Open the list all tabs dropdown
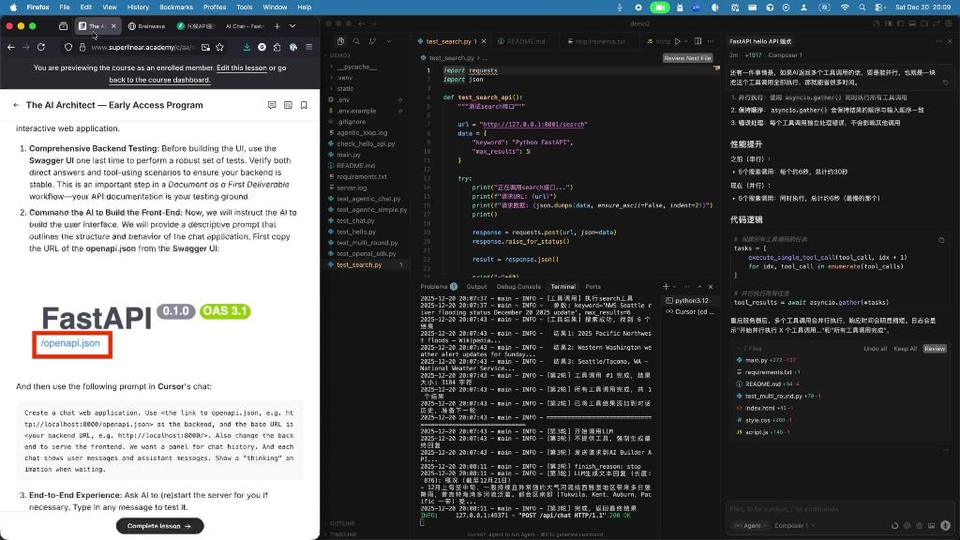This screenshot has width=960, height=540. (293, 26)
